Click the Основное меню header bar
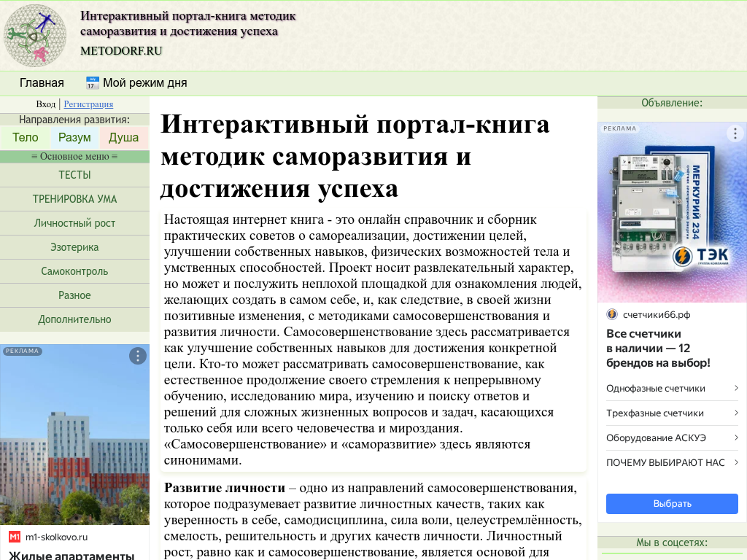The height and width of the screenshot is (560, 747). pyautogui.click(x=75, y=157)
